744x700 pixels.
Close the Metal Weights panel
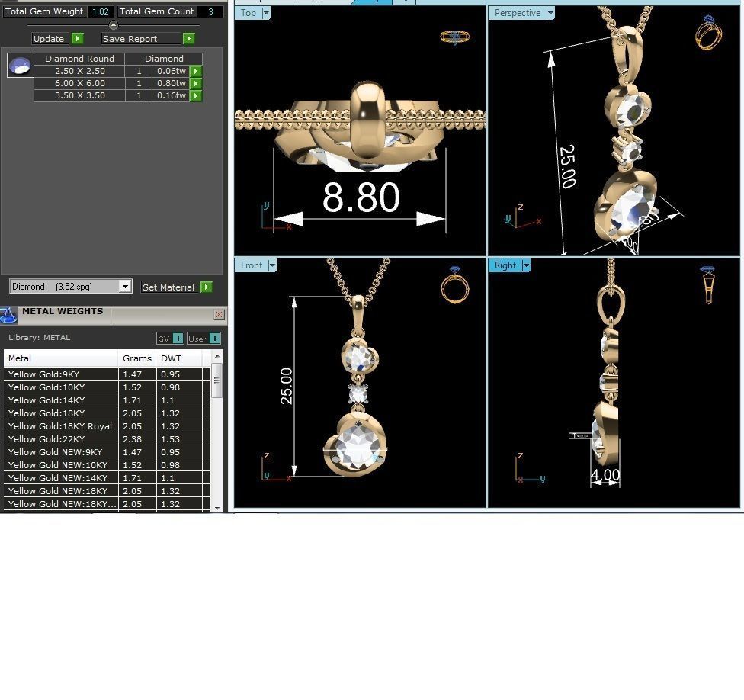[x=219, y=315]
